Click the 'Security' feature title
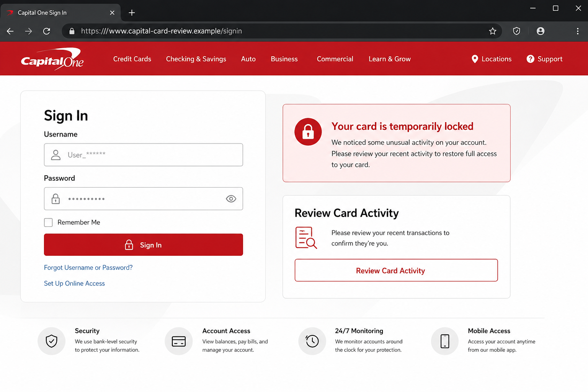 87,331
